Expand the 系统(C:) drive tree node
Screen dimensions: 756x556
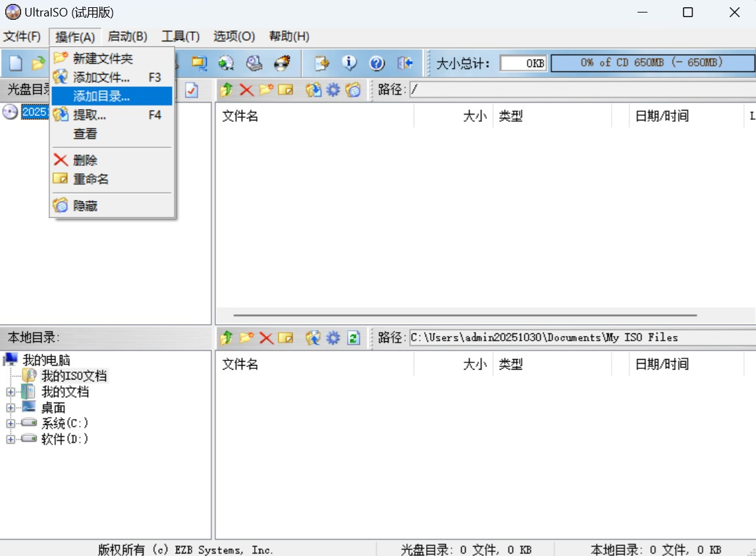click(11, 423)
